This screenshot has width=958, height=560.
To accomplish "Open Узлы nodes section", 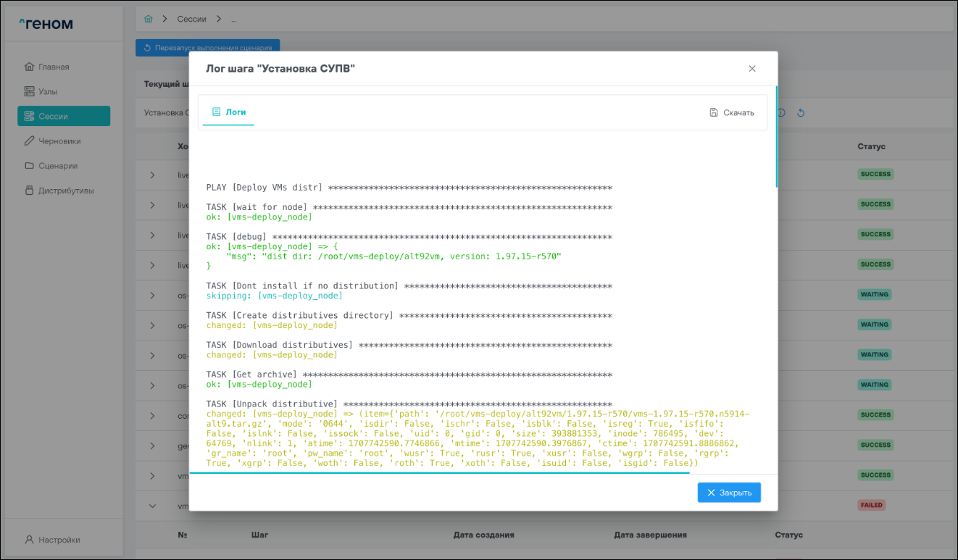I will pyautogui.click(x=47, y=91).
